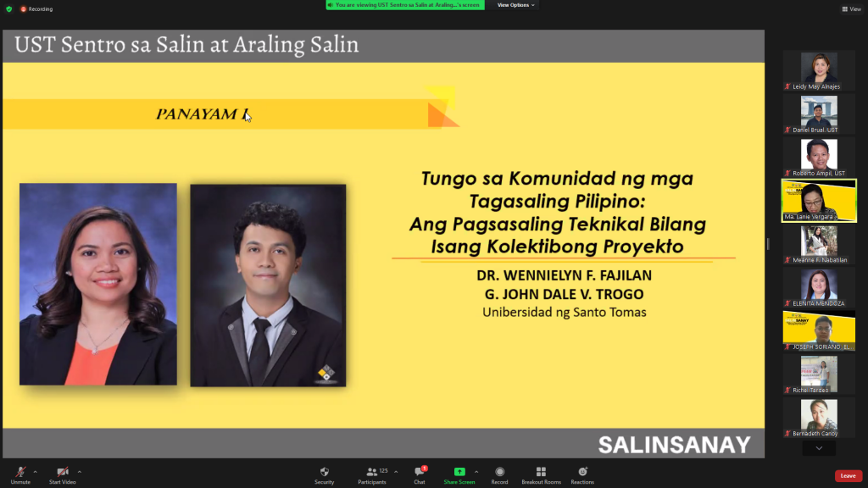Click muted mic icon on JOSEPH SORIANO
The height and width of the screenshot is (488, 868).
pyautogui.click(x=787, y=347)
